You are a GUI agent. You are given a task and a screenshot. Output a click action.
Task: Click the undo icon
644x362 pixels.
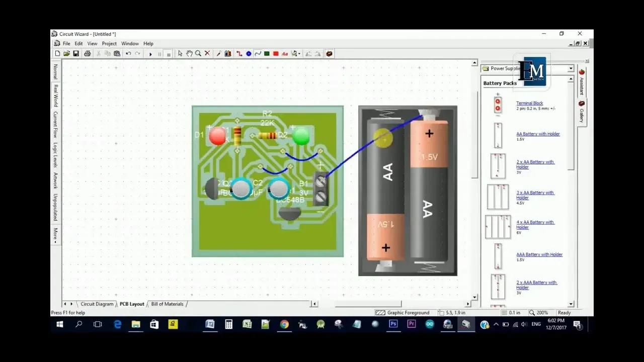[127, 53]
